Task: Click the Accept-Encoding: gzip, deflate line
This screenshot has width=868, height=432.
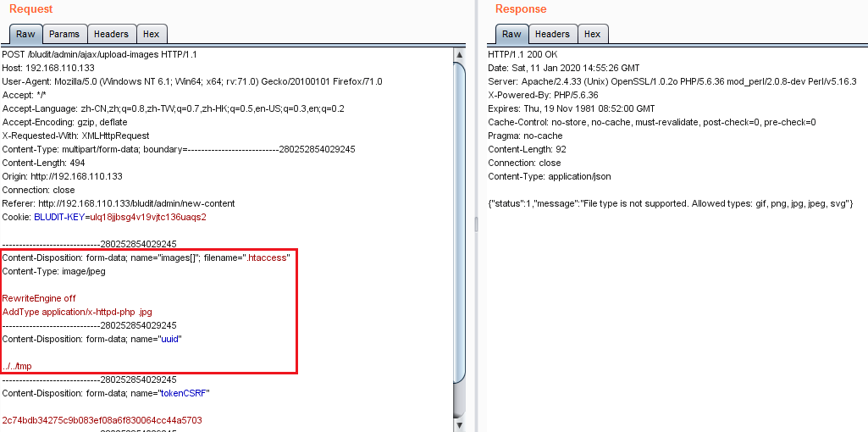Action: (64, 122)
